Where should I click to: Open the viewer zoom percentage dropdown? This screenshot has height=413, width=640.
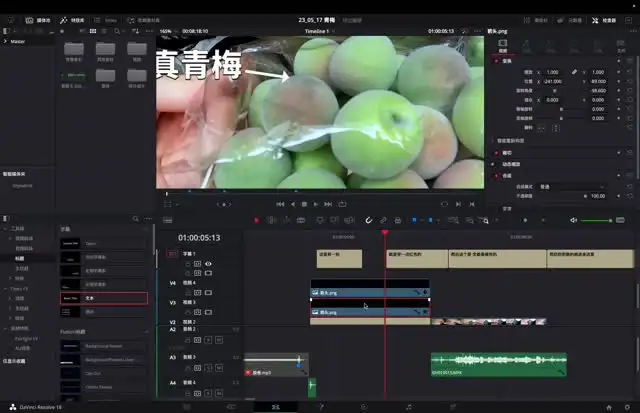click(x=167, y=31)
